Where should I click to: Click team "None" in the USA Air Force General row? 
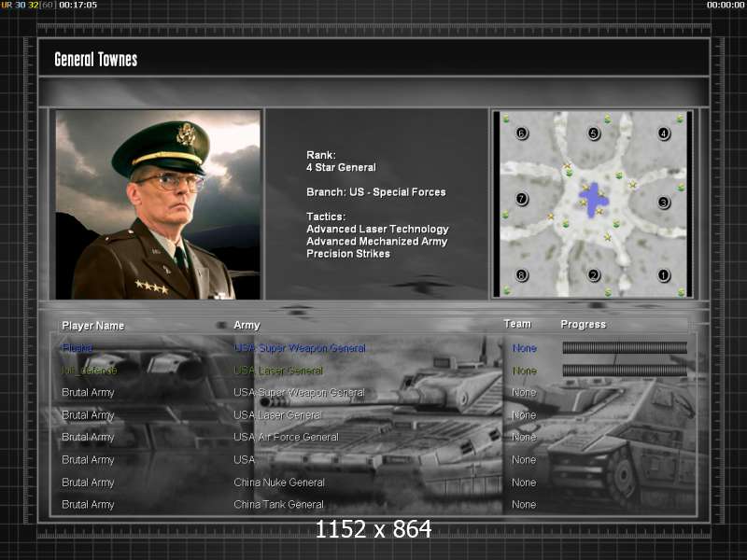tap(524, 437)
